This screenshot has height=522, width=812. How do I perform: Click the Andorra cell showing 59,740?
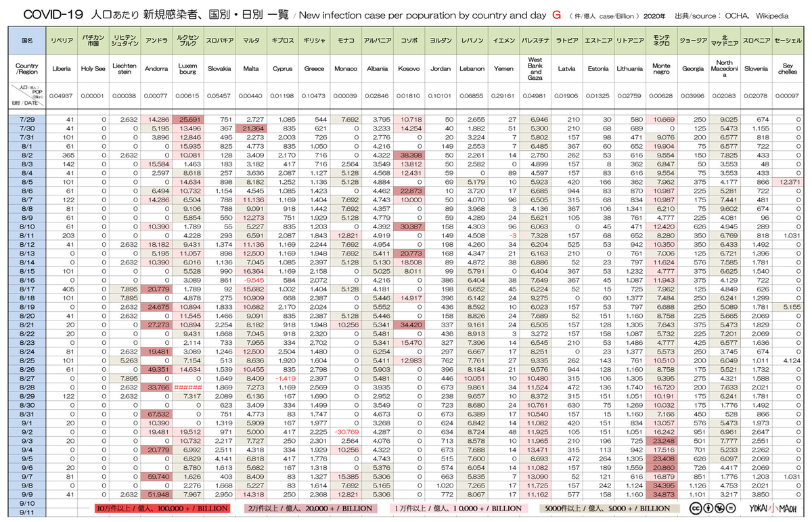click(156, 475)
